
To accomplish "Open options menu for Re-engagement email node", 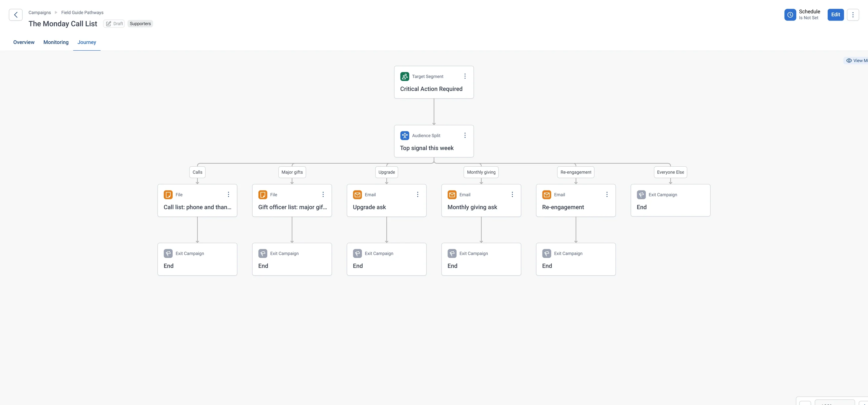I will pyautogui.click(x=607, y=195).
